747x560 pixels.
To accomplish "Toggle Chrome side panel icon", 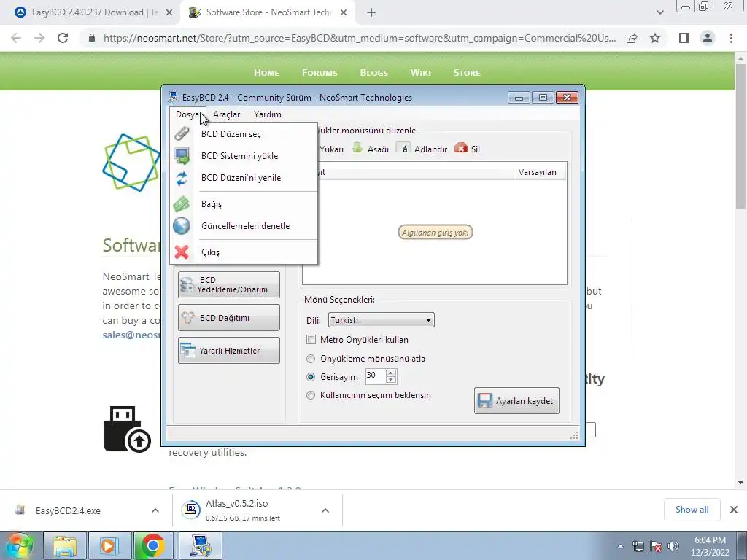I will point(684,38).
